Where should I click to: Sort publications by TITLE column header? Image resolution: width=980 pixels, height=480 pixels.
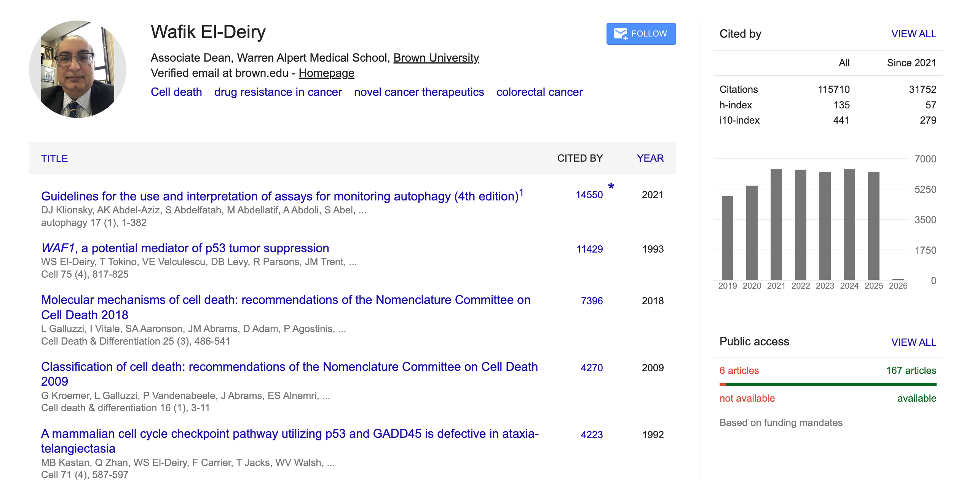pyautogui.click(x=54, y=159)
